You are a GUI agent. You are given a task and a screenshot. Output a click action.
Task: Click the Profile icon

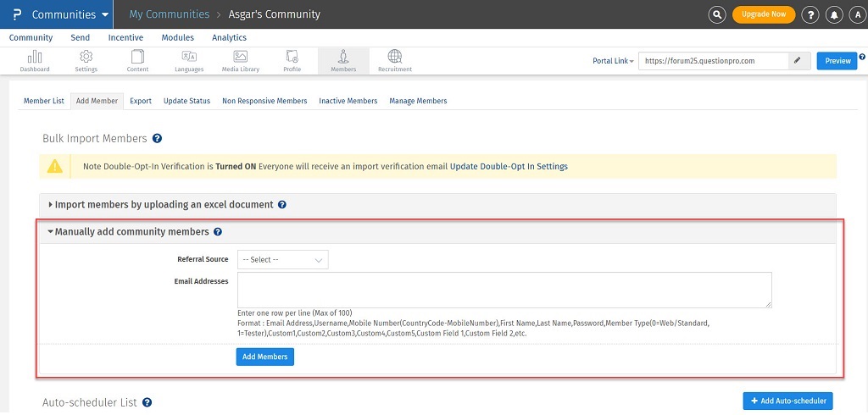pyautogui.click(x=292, y=57)
